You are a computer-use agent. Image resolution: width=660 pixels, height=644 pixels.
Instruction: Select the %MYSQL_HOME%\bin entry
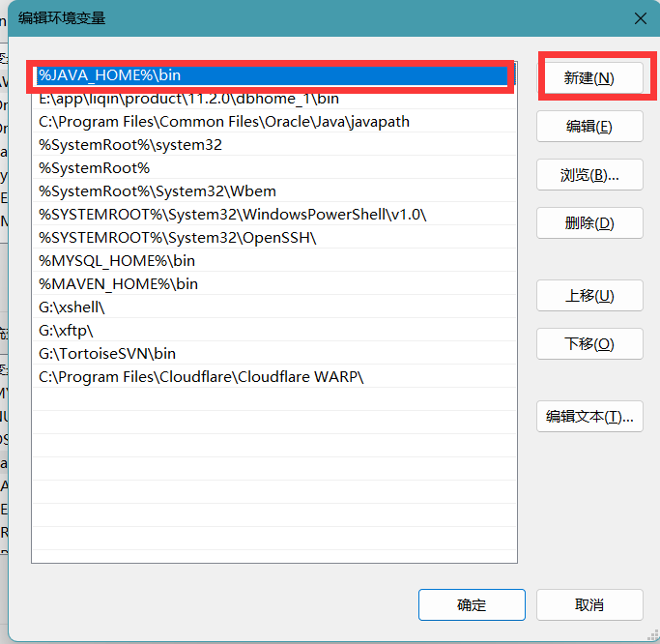[x=274, y=261]
